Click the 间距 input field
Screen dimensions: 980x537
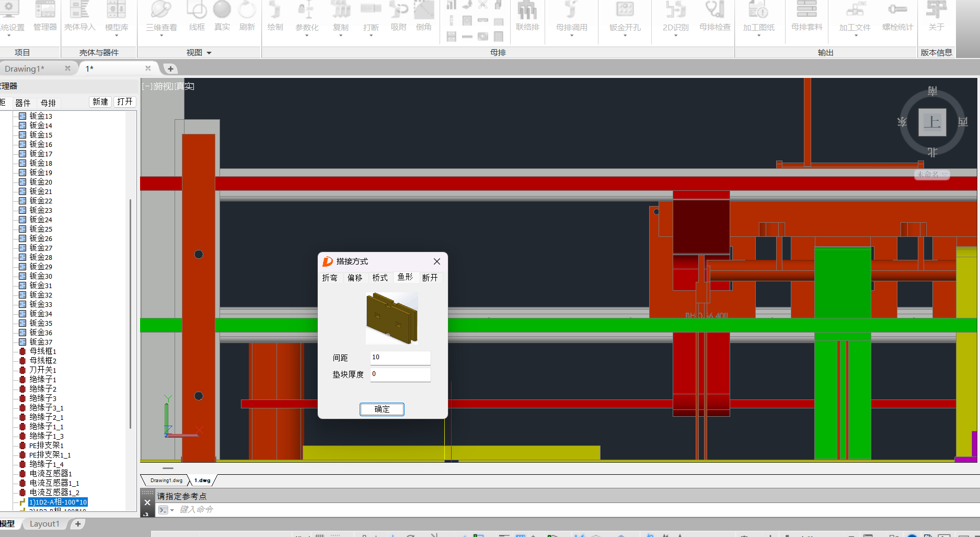pyautogui.click(x=400, y=358)
